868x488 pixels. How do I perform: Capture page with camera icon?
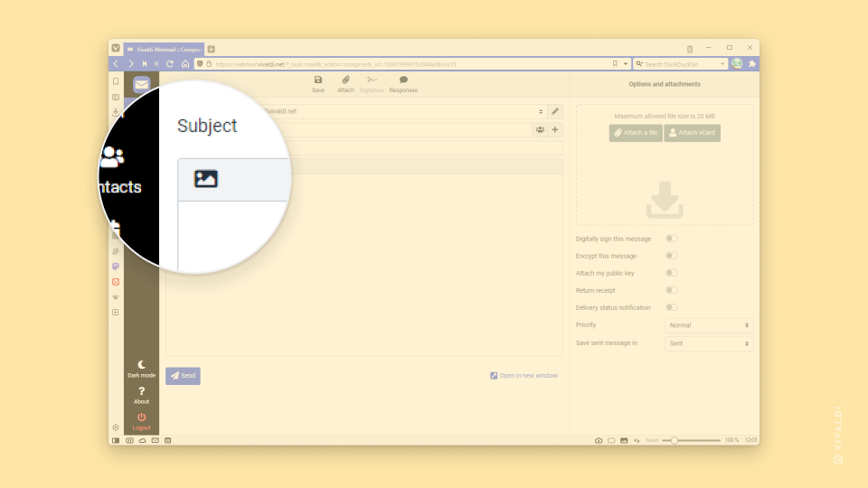(599, 440)
